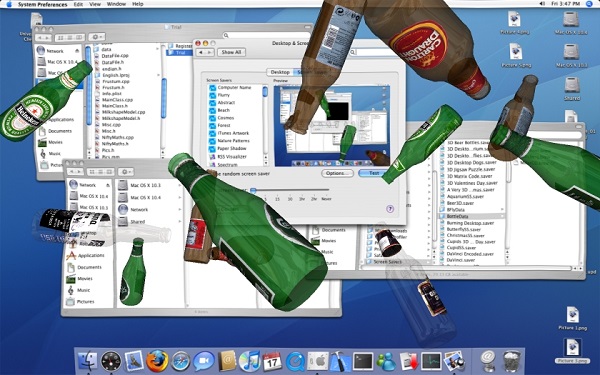This screenshot has width=600, height=375.
Task: Open Spotlight search in menu bar
Action: click(x=590, y=4)
